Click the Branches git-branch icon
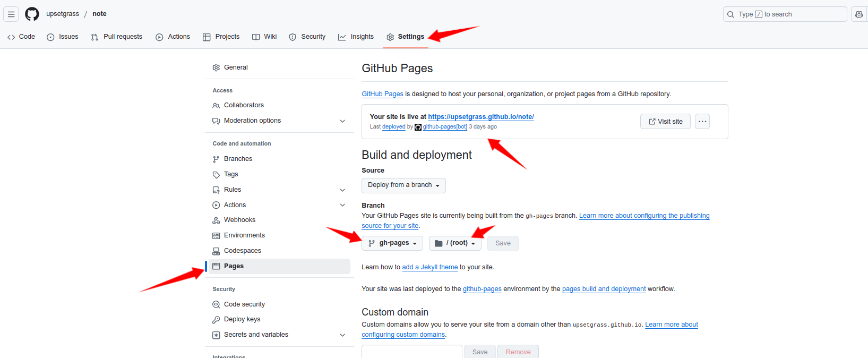 (216, 159)
